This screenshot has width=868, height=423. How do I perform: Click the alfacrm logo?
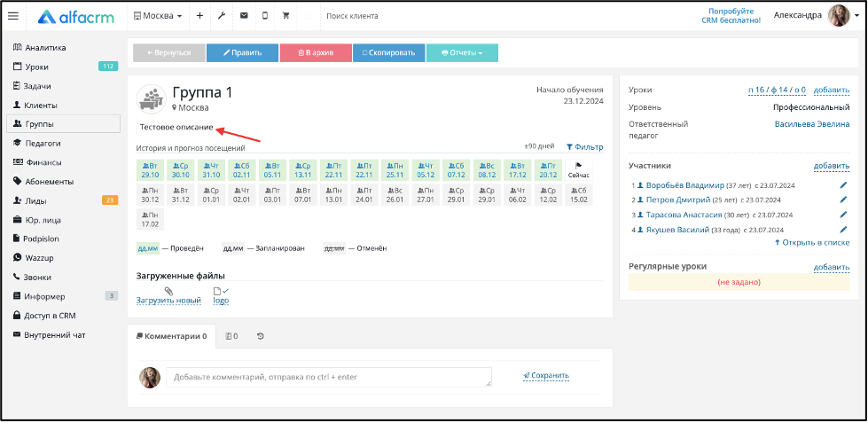[76, 17]
